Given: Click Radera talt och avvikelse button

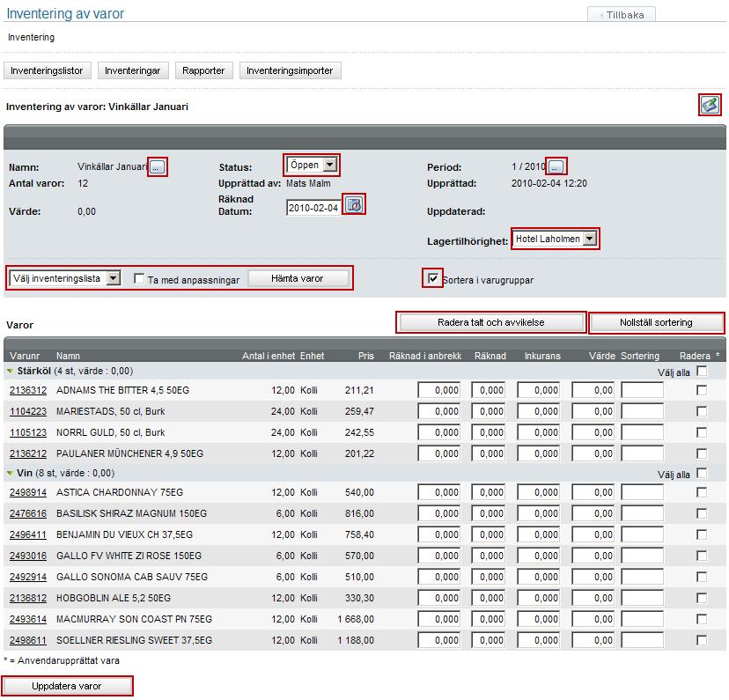Looking at the screenshot, I should 491,322.
